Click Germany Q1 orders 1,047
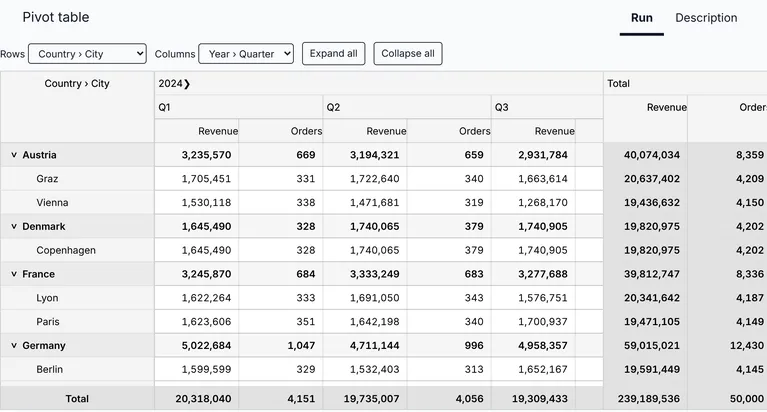Screen dimensions: 767x412 [x=281, y=345]
